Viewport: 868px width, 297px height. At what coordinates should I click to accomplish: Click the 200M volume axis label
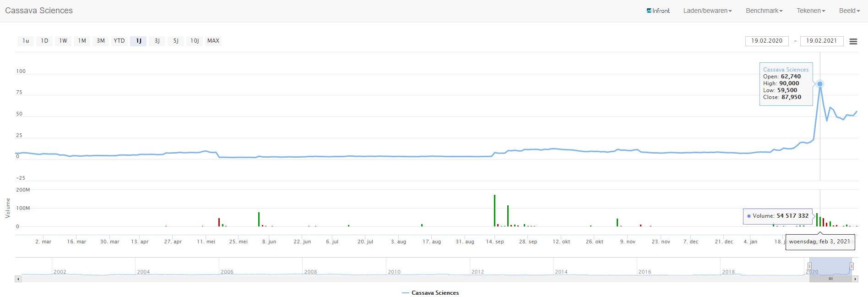[23, 190]
